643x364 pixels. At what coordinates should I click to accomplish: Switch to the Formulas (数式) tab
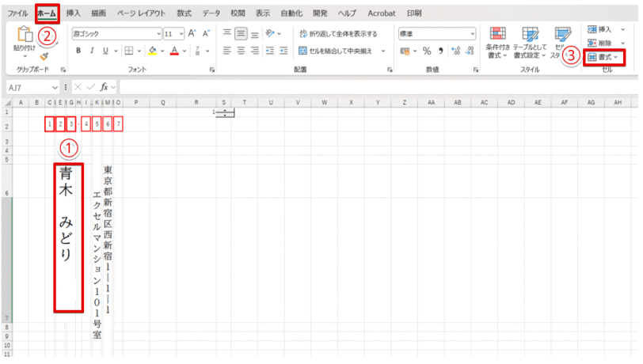click(185, 13)
